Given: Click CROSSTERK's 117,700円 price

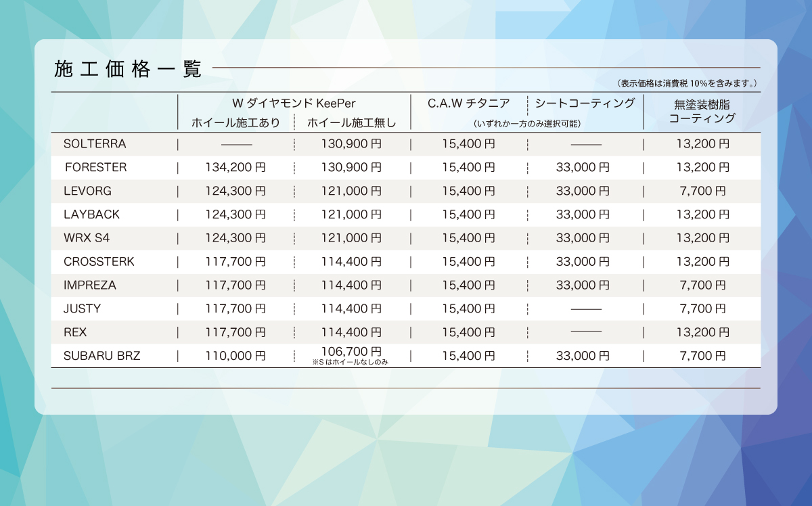Looking at the screenshot, I should point(235,262).
